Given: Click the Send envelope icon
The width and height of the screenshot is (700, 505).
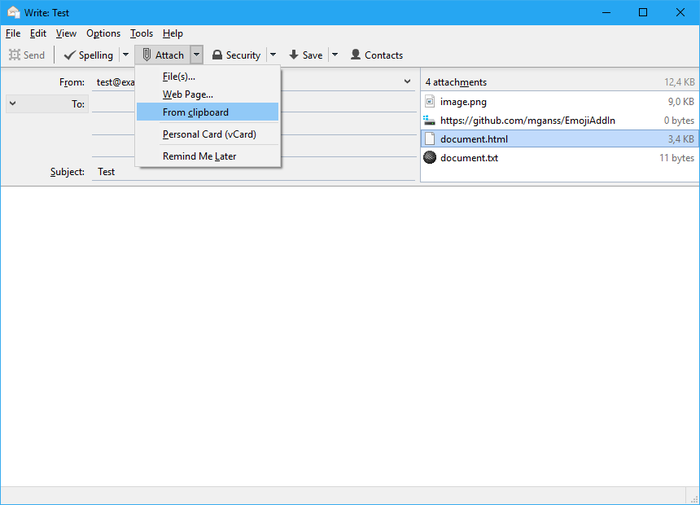Looking at the screenshot, I should pos(14,55).
